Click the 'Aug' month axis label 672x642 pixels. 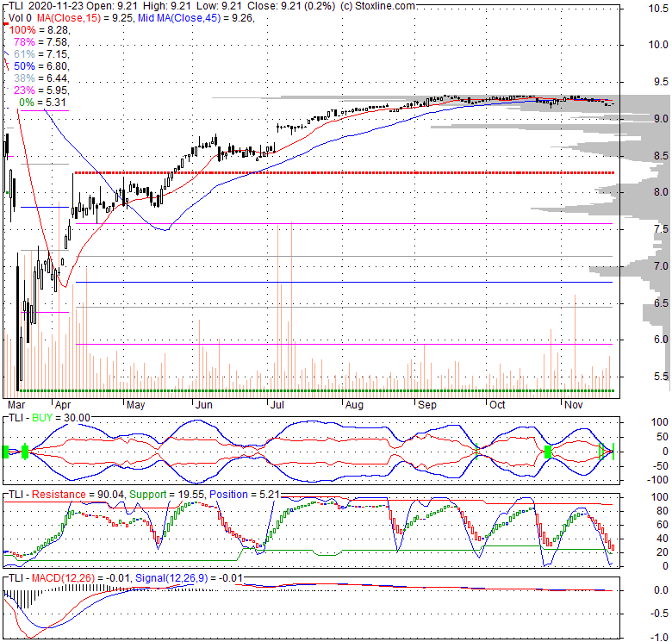click(x=354, y=405)
